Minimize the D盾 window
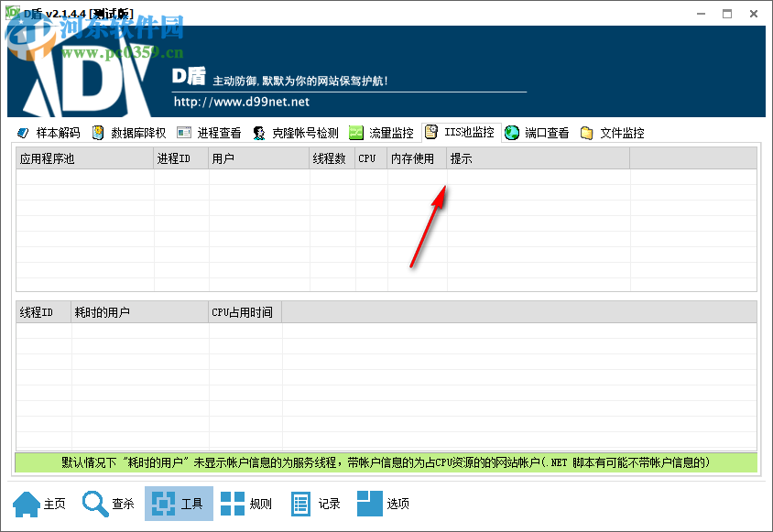The width and height of the screenshot is (773, 532). click(701, 14)
